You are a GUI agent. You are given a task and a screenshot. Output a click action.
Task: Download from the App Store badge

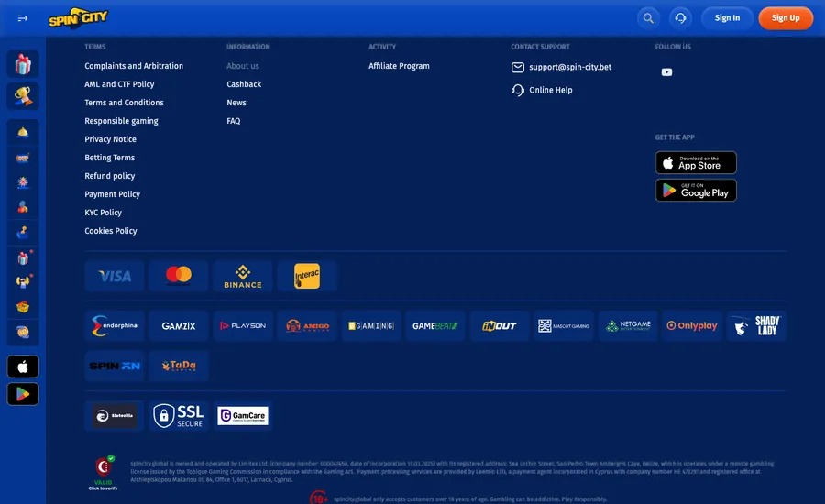tap(696, 162)
